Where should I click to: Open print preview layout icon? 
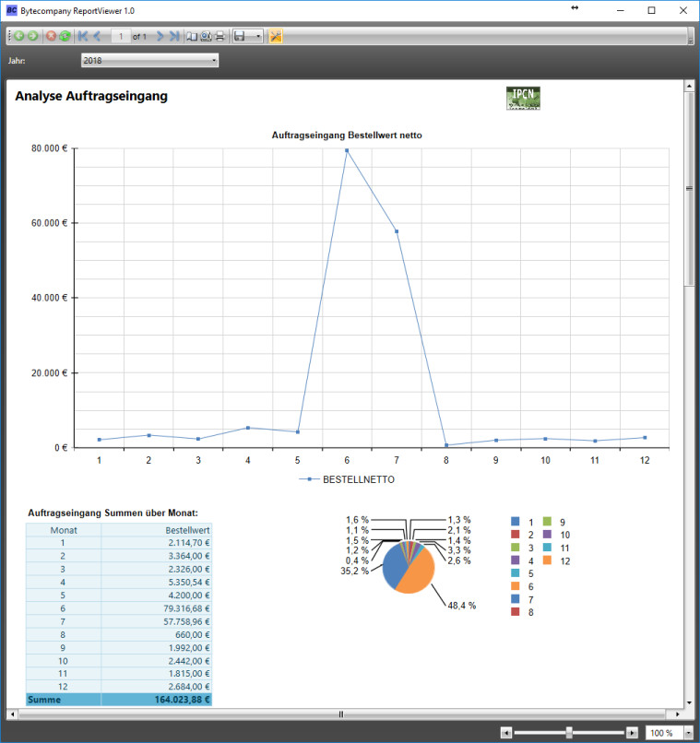click(x=206, y=36)
